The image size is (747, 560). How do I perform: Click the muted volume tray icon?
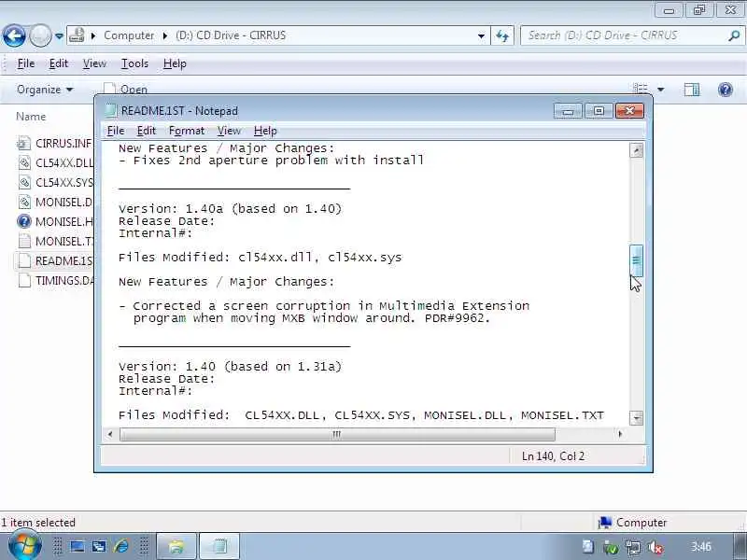pyautogui.click(x=655, y=547)
